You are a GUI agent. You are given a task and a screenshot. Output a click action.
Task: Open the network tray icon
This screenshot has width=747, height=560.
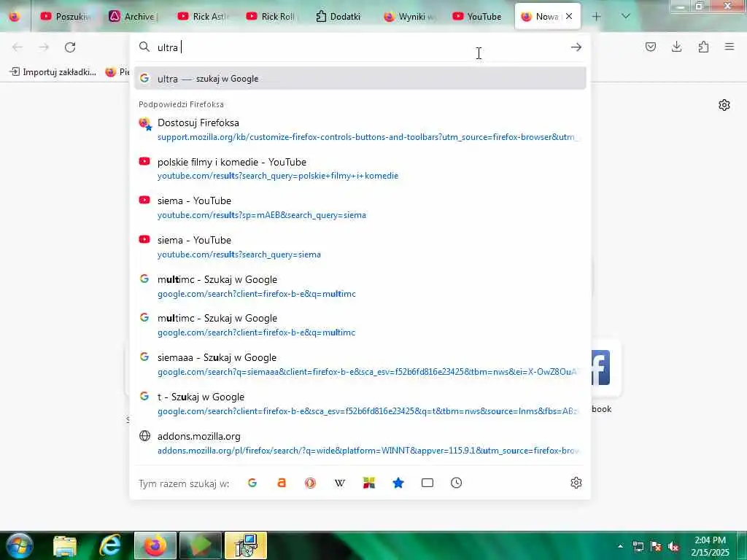[x=638, y=547]
